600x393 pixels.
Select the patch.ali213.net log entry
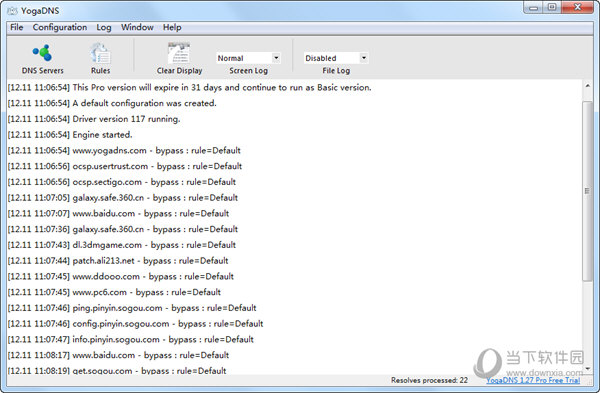point(118,261)
